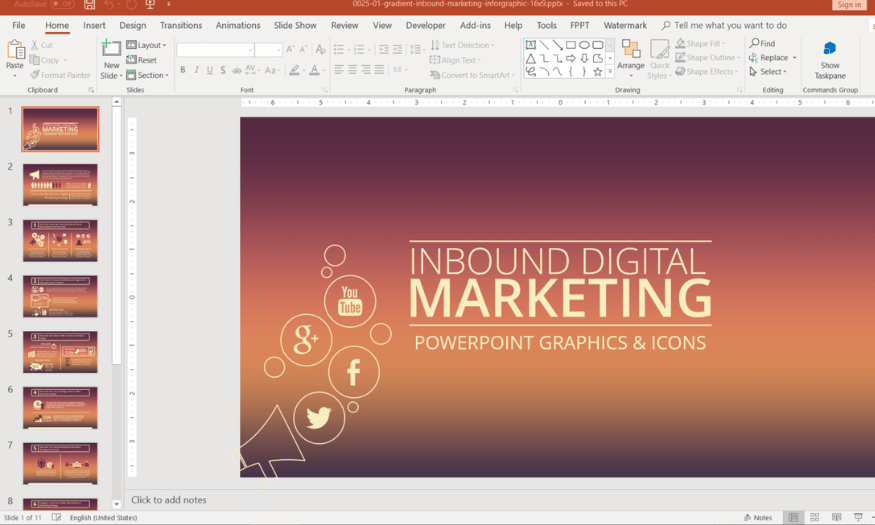
Task: Pick the oval shape in gallery
Action: point(584,45)
